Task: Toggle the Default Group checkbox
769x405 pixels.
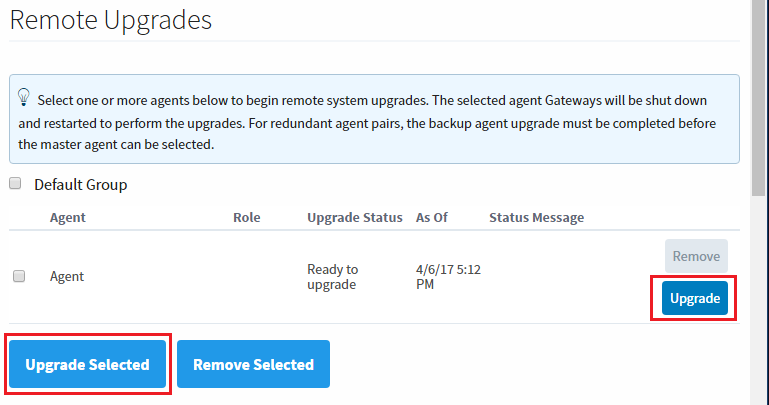Action: coord(15,183)
